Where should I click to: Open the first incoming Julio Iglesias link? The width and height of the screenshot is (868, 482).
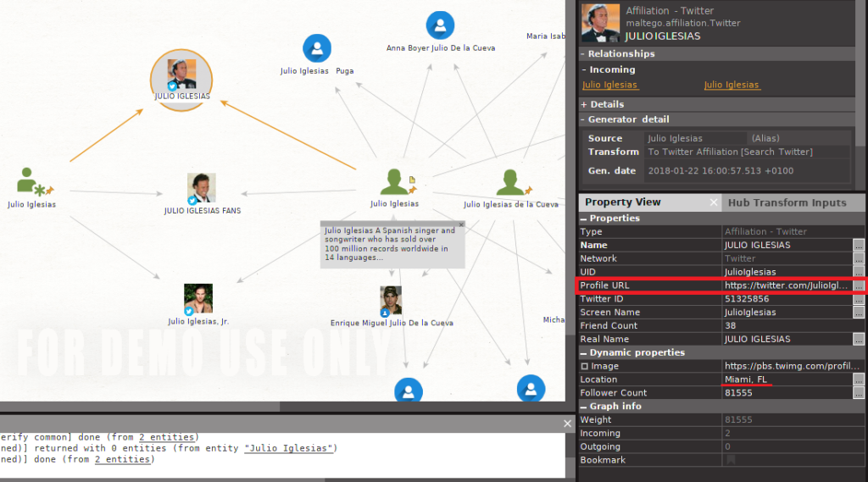[x=609, y=85]
